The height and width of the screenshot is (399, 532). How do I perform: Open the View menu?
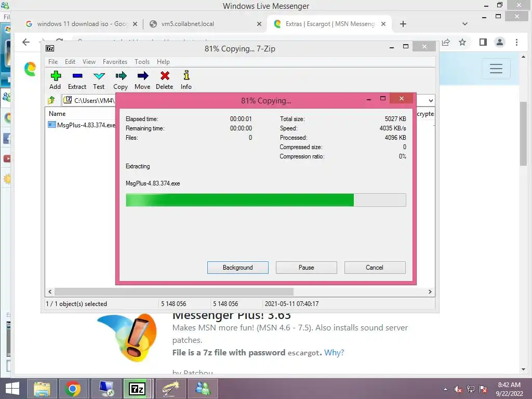(x=89, y=62)
